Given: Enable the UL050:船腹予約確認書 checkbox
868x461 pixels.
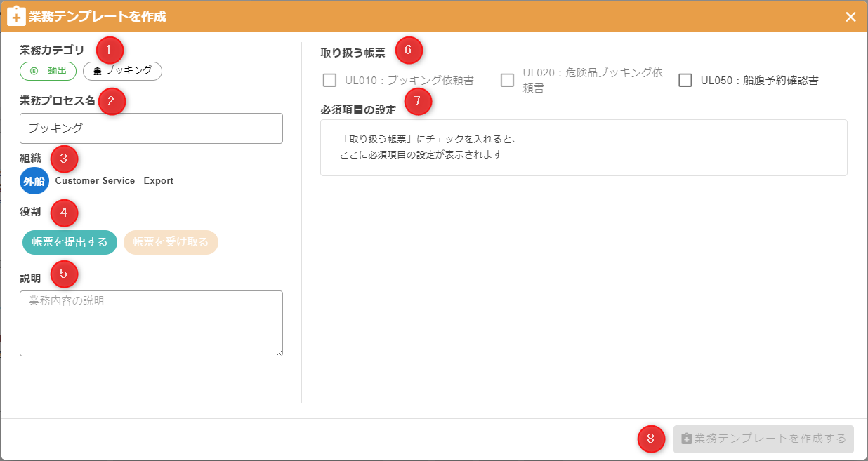Looking at the screenshot, I should (x=685, y=80).
